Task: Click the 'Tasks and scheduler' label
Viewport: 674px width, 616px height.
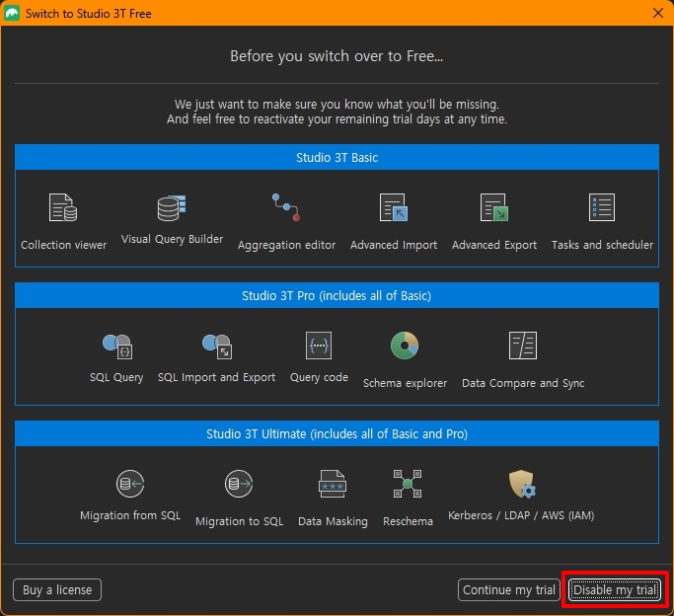Action: point(602,245)
